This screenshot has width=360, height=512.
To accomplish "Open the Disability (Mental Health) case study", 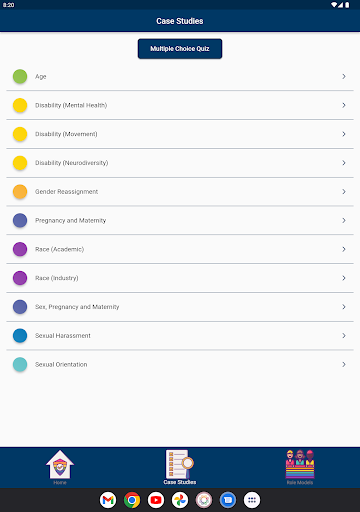I will click(x=180, y=105).
